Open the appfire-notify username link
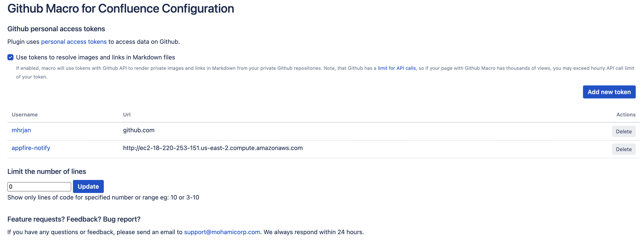Screen dimensions: 644x245 (x=31, y=148)
